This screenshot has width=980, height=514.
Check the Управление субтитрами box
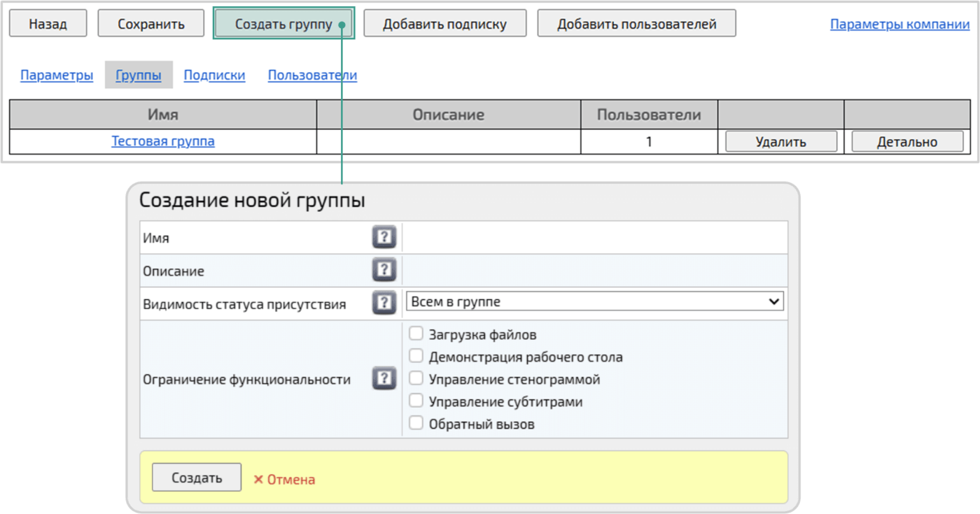point(416,400)
